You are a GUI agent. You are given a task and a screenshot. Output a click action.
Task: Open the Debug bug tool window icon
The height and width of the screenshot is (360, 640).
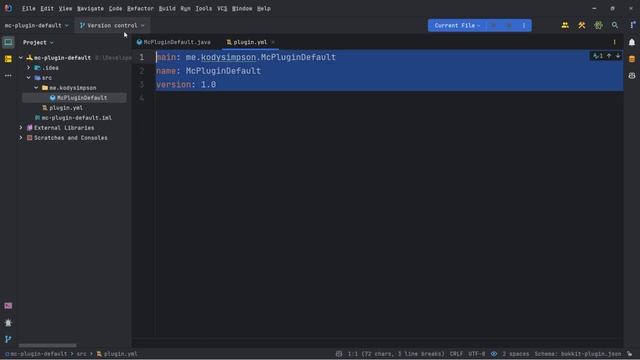[x=8, y=322]
